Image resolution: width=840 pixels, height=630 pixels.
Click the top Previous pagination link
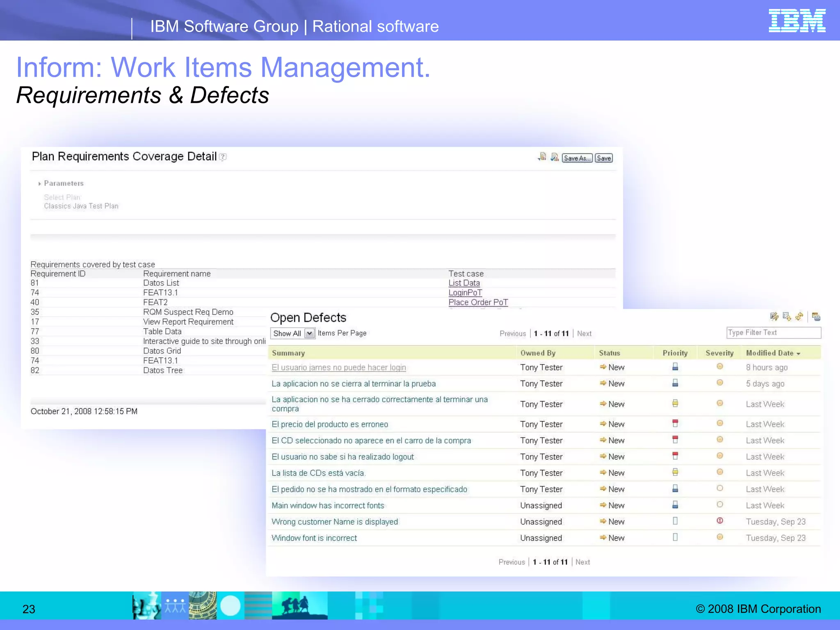pyautogui.click(x=513, y=333)
